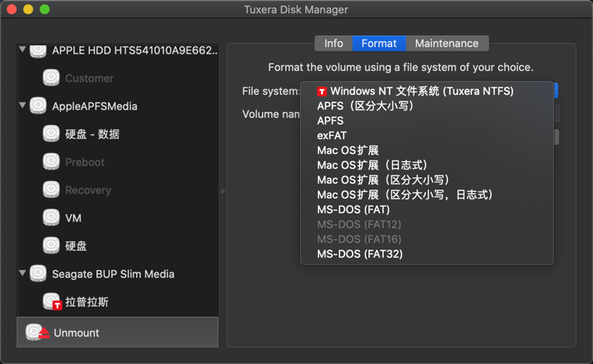This screenshot has height=364, width=593.
Task: Click the Tuxera logo icon in the dropdown list
Action: click(x=322, y=91)
